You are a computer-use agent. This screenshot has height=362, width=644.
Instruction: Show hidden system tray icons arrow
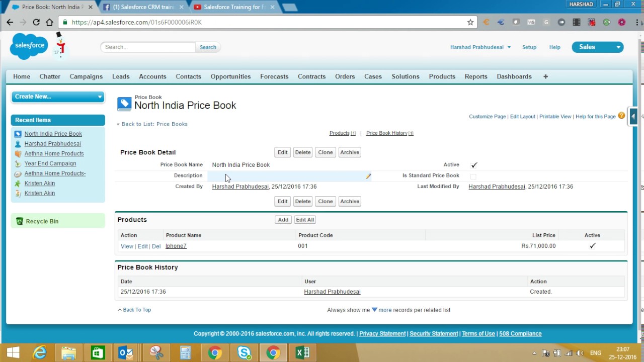point(534,353)
